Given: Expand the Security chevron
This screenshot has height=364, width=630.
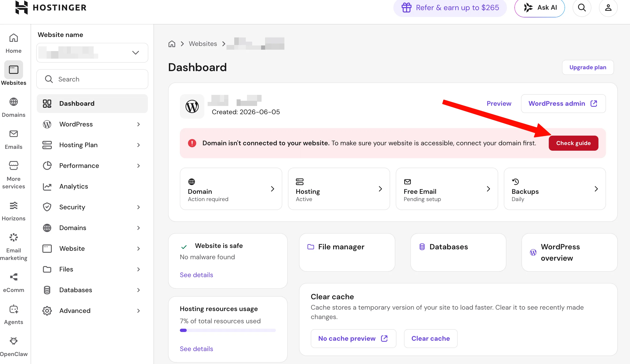Looking at the screenshot, I should click(x=138, y=207).
